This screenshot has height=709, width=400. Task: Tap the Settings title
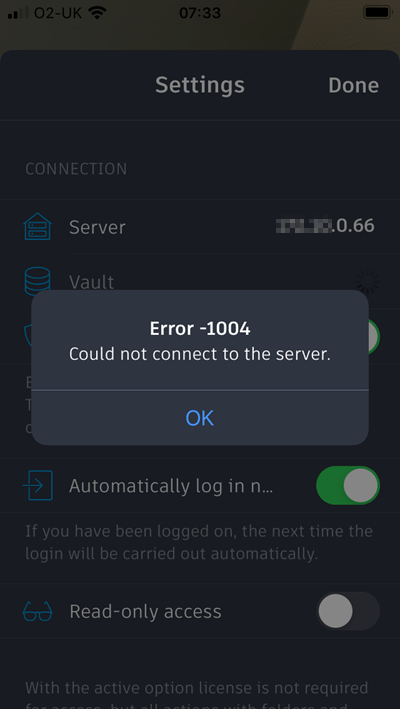(x=200, y=85)
